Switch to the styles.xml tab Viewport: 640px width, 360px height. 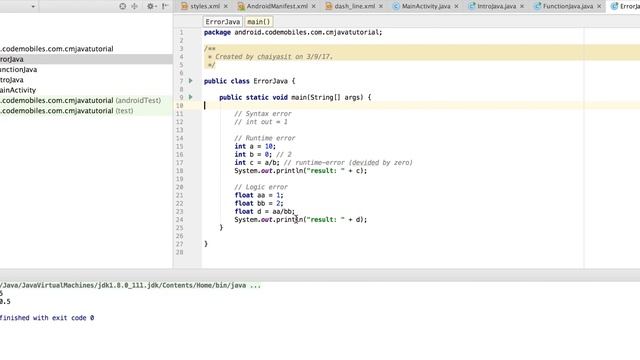204,6
